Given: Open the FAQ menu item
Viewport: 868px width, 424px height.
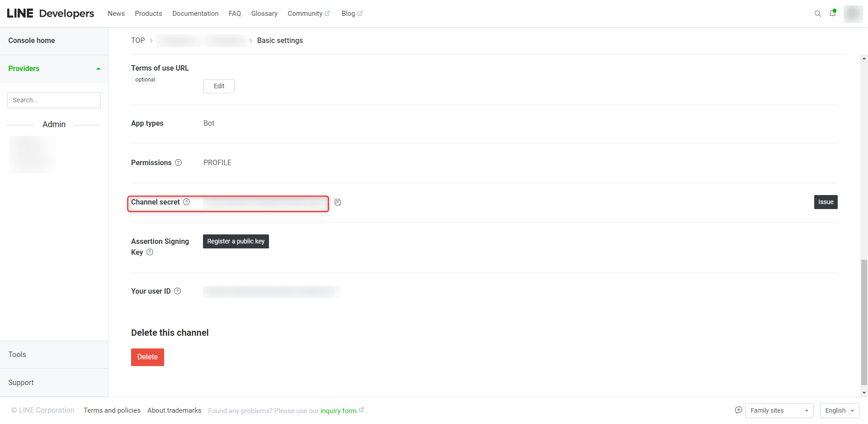Looking at the screenshot, I should (x=235, y=14).
